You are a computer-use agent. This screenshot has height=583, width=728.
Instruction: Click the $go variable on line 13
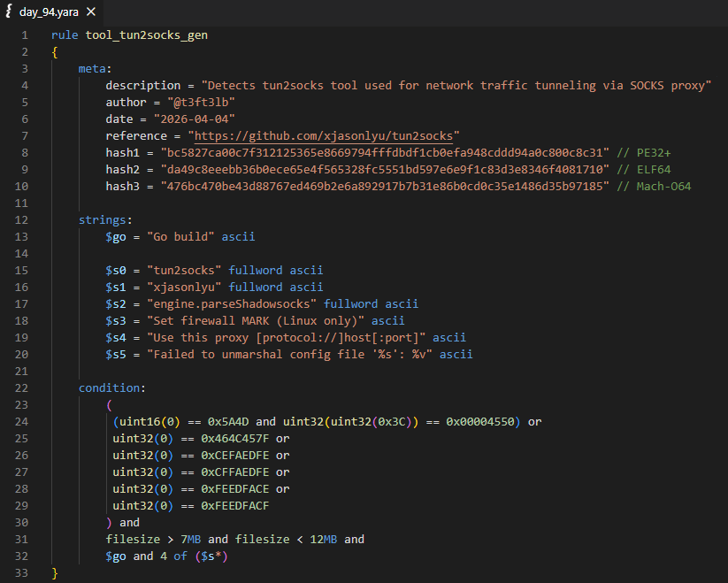[116, 237]
